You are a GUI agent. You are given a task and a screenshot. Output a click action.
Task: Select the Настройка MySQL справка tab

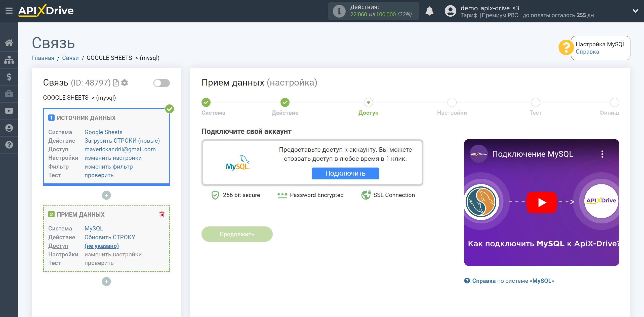[x=600, y=47]
